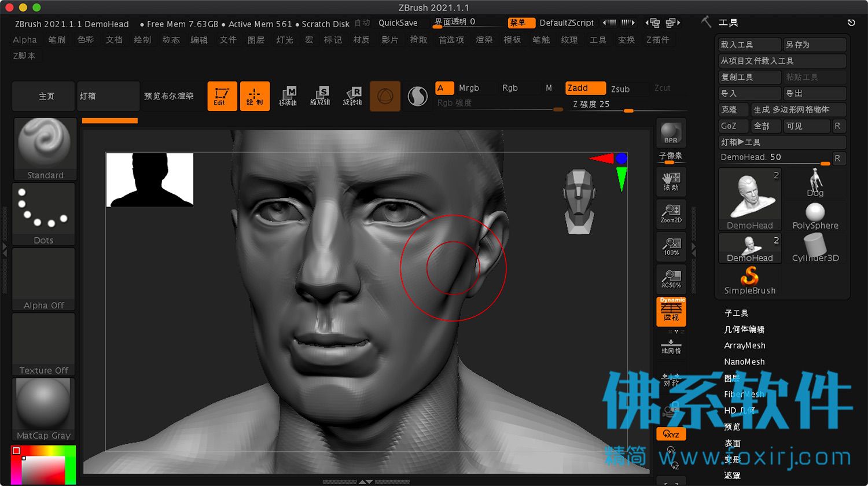Enable M material draw mode
This screenshot has height=486, width=868.
[x=549, y=88]
